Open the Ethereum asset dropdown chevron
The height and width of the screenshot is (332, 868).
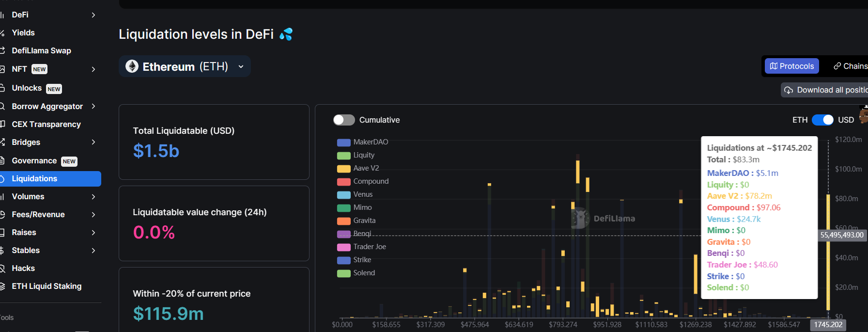click(241, 67)
